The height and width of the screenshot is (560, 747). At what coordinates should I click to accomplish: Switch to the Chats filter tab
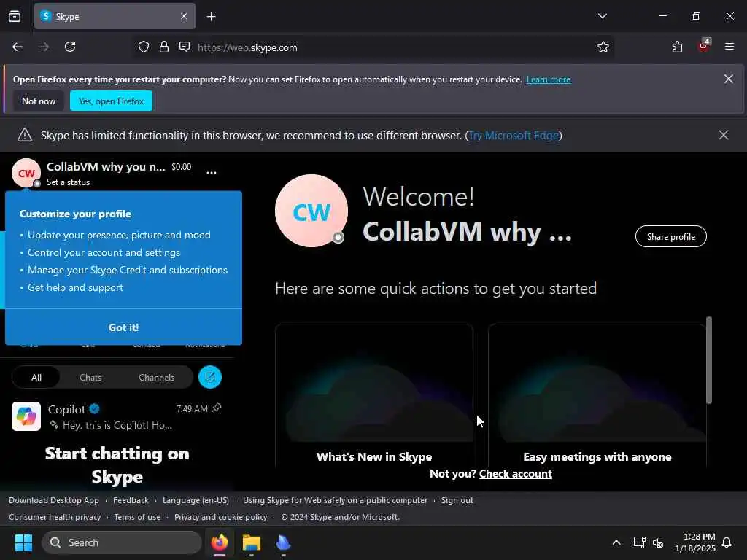click(90, 378)
